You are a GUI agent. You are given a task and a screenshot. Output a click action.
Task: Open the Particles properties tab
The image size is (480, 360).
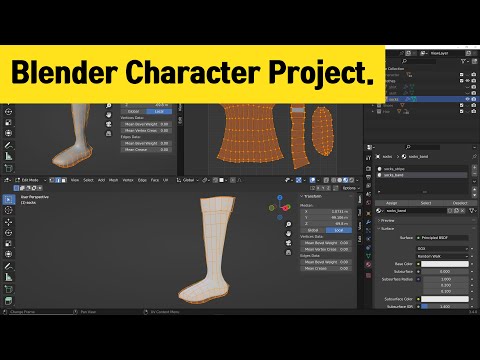pos(368,230)
